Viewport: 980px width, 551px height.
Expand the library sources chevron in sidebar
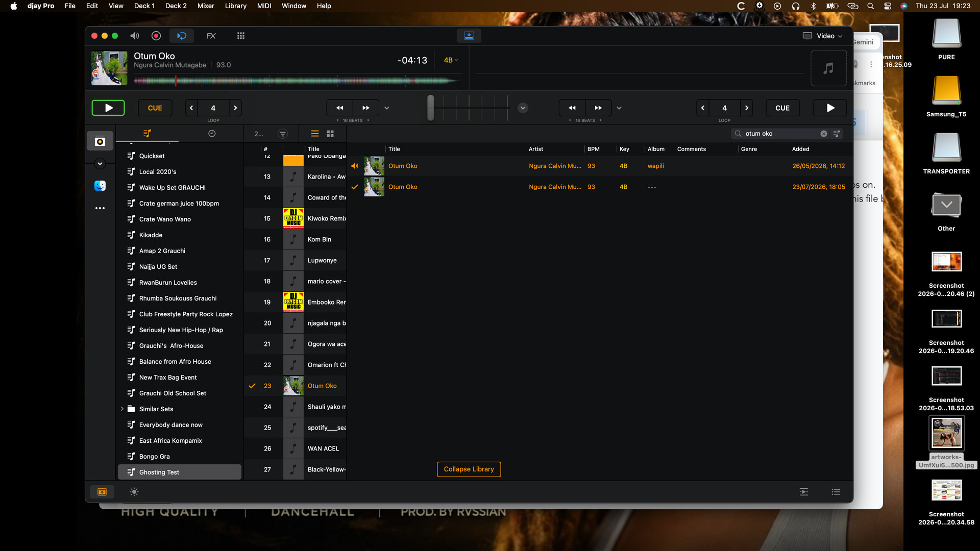point(100,164)
